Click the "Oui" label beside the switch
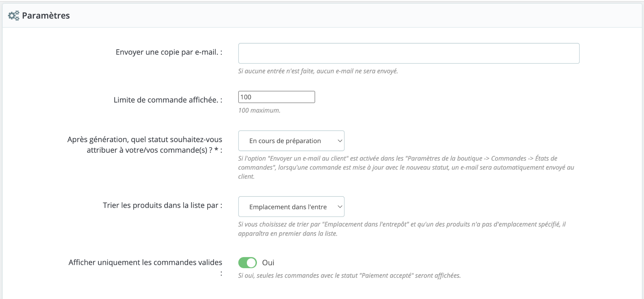644x299 pixels. (x=268, y=262)
